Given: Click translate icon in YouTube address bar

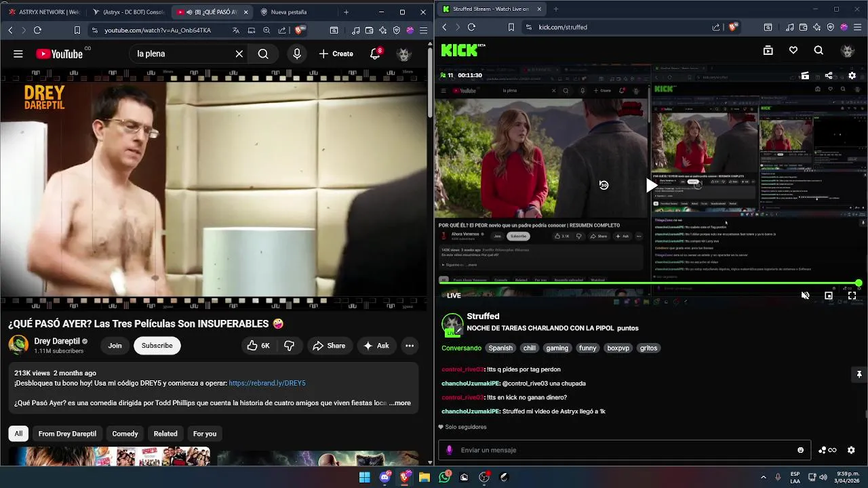Looking at the screenshot, I should coord(236,30).
